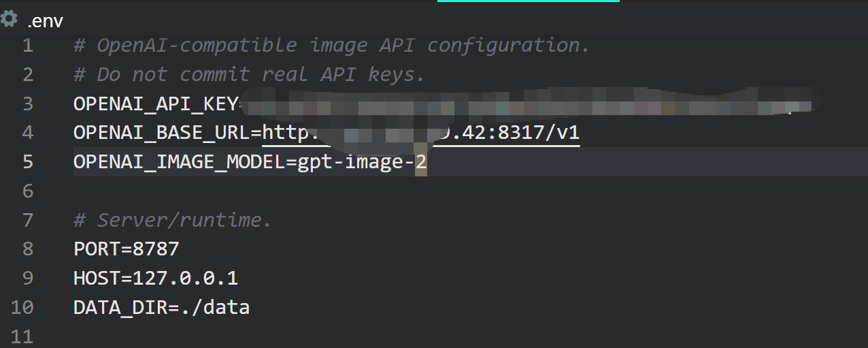Click the OPENAI_API_KEY variable name

point(156,104)
